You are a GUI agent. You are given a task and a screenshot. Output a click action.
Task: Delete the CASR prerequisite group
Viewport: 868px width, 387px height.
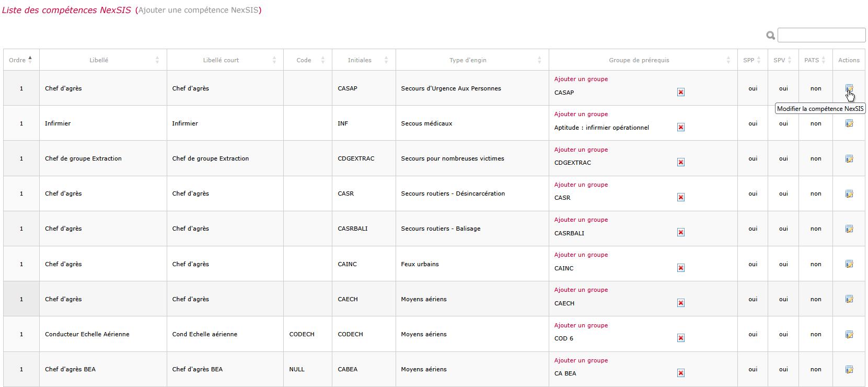pos(681,197)
